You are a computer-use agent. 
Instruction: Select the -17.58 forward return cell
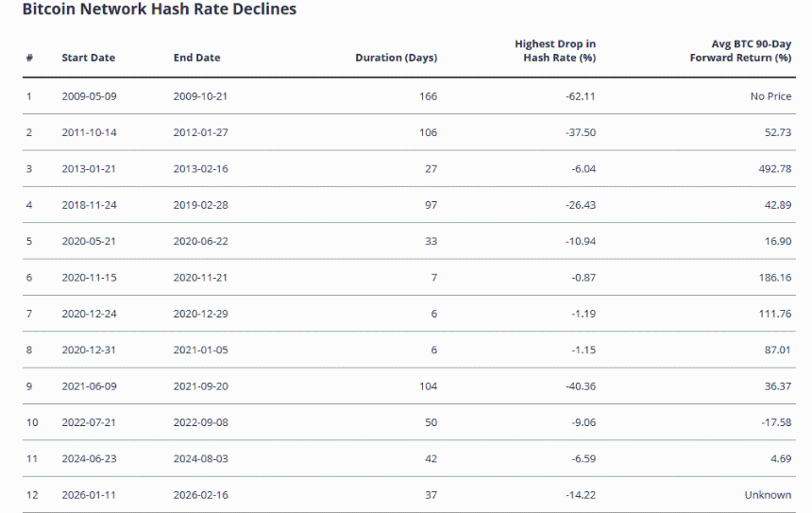coord(774,422)
